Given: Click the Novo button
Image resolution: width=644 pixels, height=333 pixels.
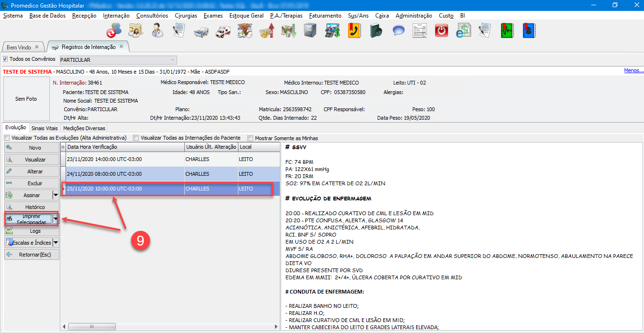Looking at the screenshot, I should [x=32, y=148].
